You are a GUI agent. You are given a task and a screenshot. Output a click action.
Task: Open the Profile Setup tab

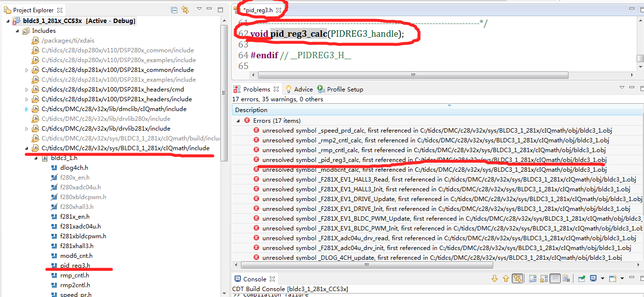pos(340,89)
